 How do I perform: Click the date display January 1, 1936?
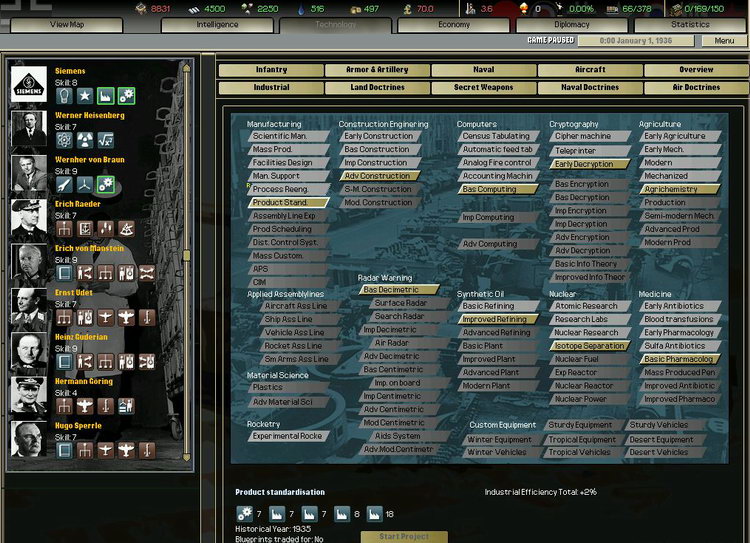click(636, 41)
